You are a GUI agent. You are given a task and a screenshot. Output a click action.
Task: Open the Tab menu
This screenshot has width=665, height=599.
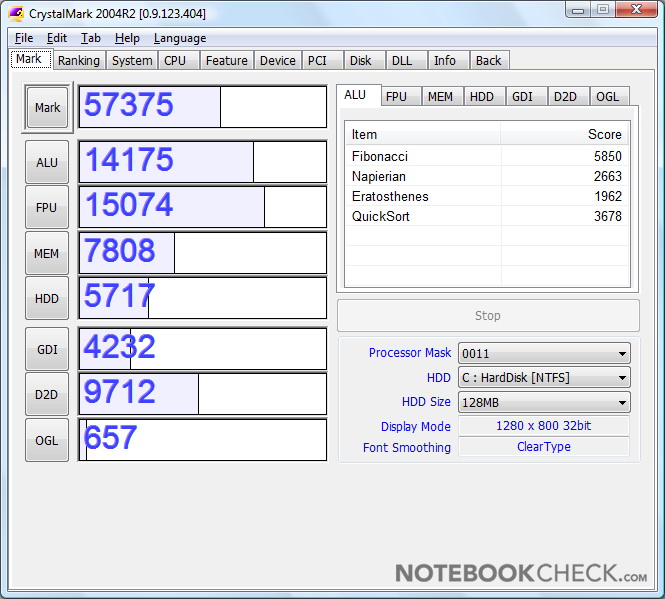pos(91,38)
